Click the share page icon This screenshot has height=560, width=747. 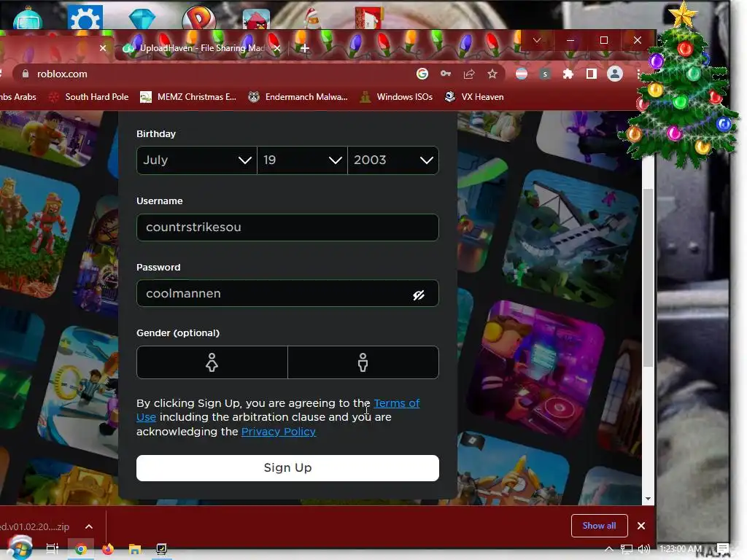pyautogui.click(x=469, y=74)
